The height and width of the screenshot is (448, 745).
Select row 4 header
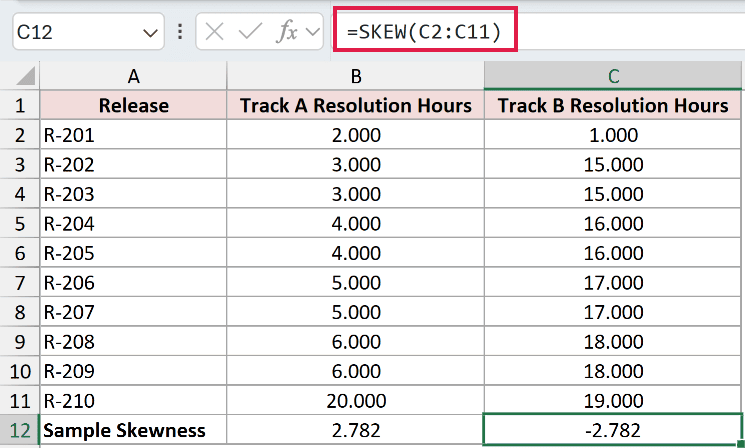click(19, 194)
